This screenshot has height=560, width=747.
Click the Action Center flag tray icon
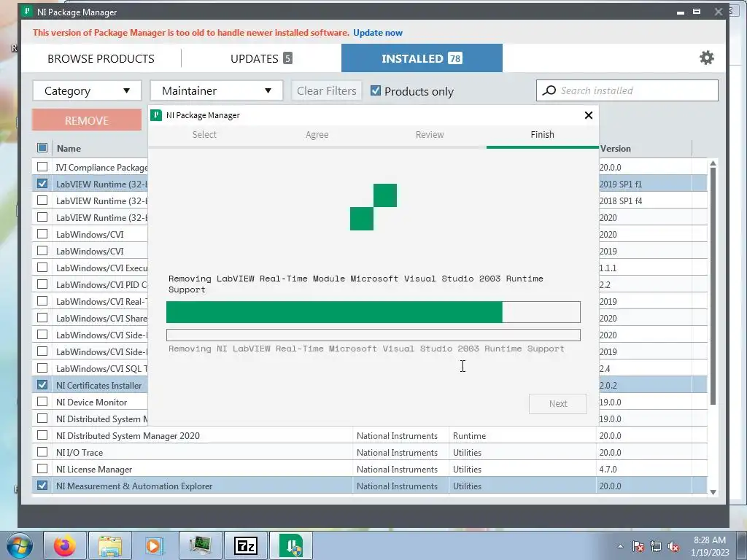pos(638,546)
